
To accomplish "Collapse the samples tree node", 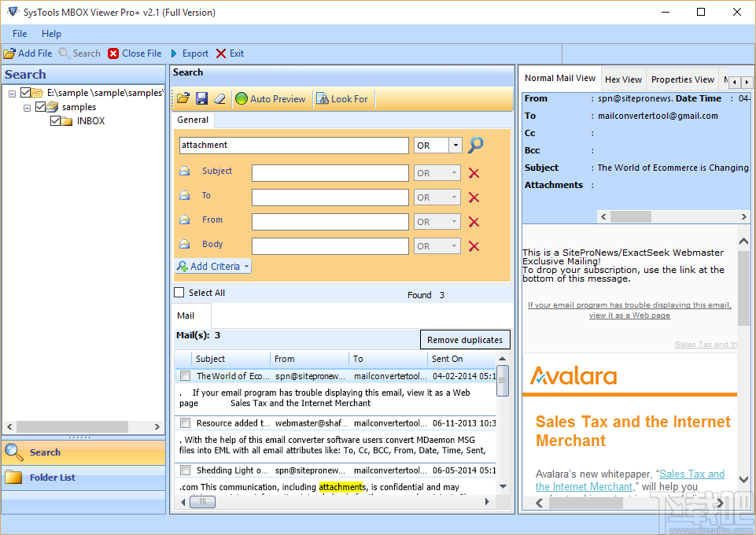I will coord(27,108).
